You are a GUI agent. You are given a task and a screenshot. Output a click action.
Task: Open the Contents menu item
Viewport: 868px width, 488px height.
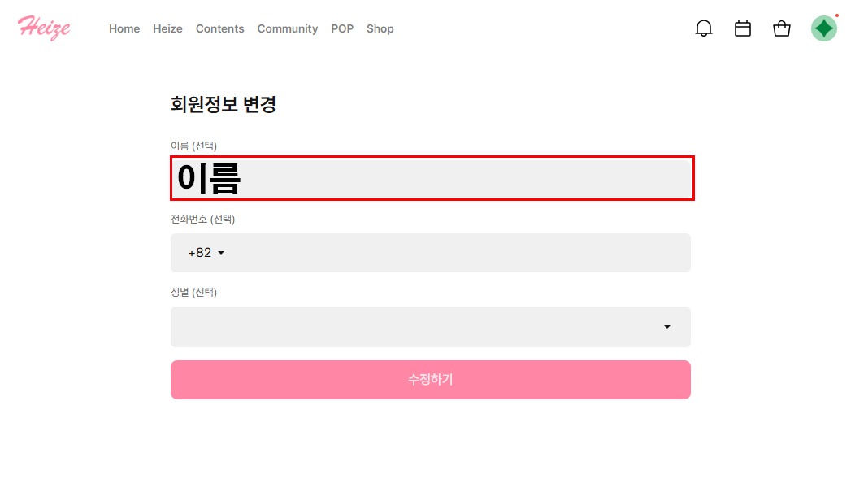click(219, 28)
